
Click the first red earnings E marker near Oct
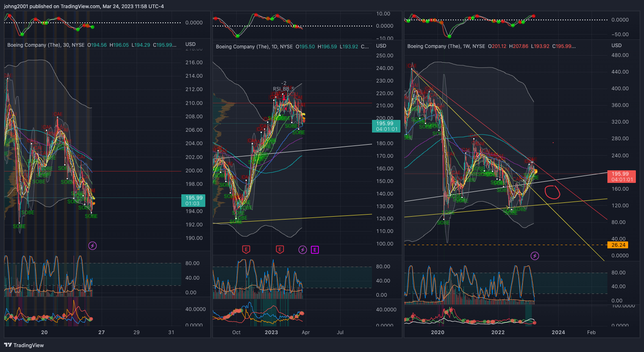tap(246, 250)
